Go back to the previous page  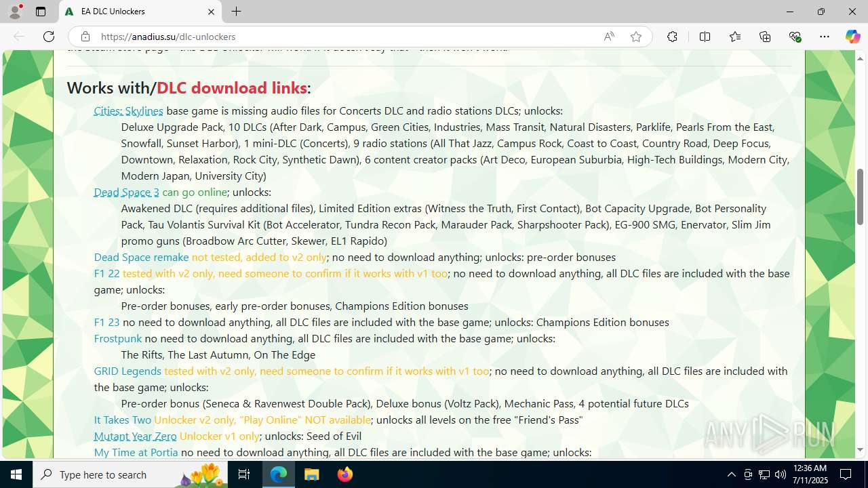pyautogui.click(x=19, y=37)
